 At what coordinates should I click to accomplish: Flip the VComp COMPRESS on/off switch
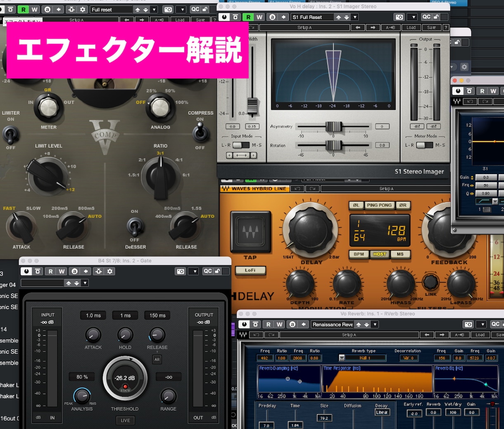point(200,132)
